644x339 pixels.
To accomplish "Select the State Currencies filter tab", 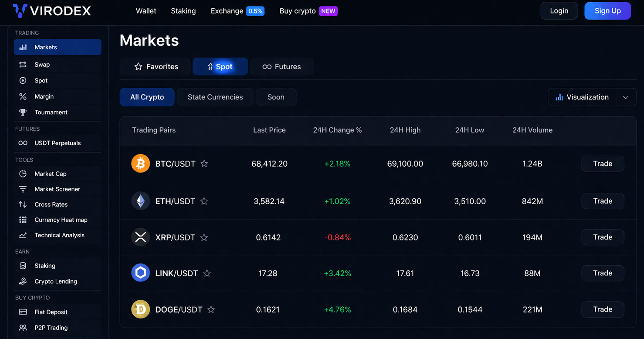I will click(x=215, y=97).
